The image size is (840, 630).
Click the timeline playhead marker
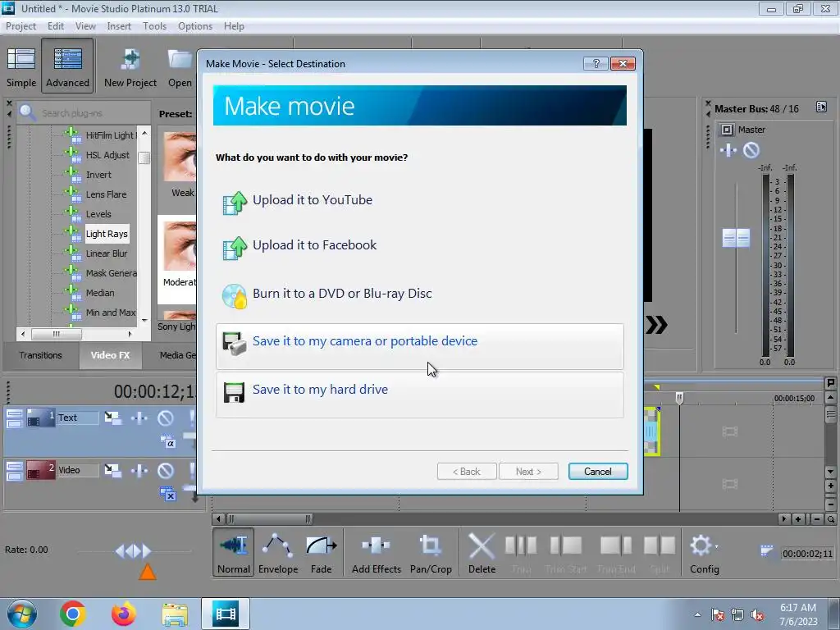click(679, 398)
